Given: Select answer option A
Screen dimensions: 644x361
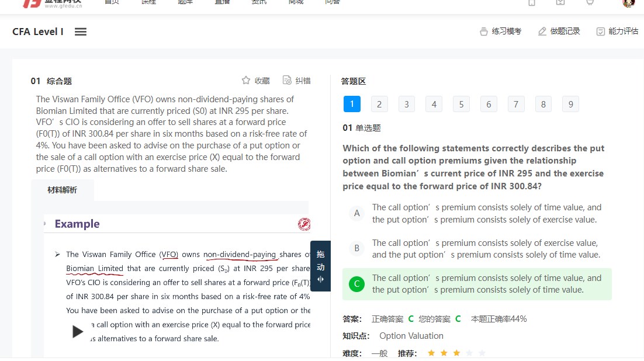Looking at the screenshot, I should point(477,213).
